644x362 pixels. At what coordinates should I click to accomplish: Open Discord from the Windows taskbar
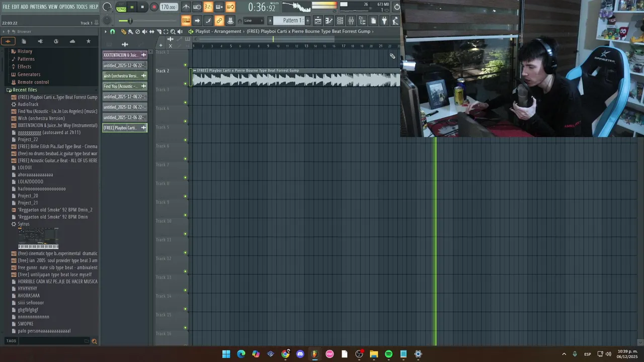coord(300,354)
